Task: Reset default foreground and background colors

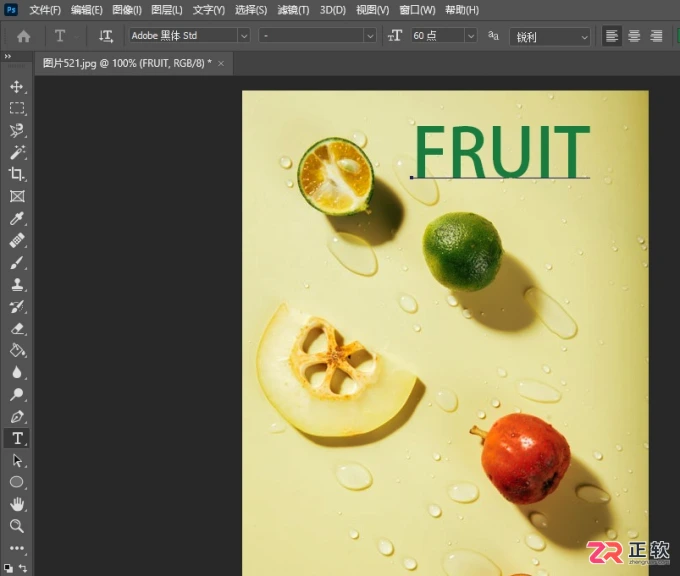Action: coord(8,568)
